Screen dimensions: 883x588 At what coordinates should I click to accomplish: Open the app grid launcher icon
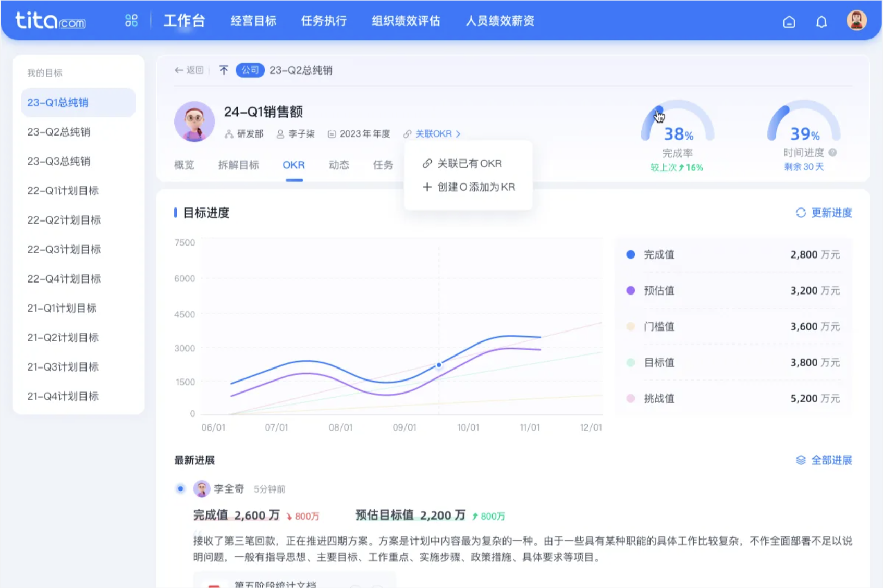click(131, 20)
